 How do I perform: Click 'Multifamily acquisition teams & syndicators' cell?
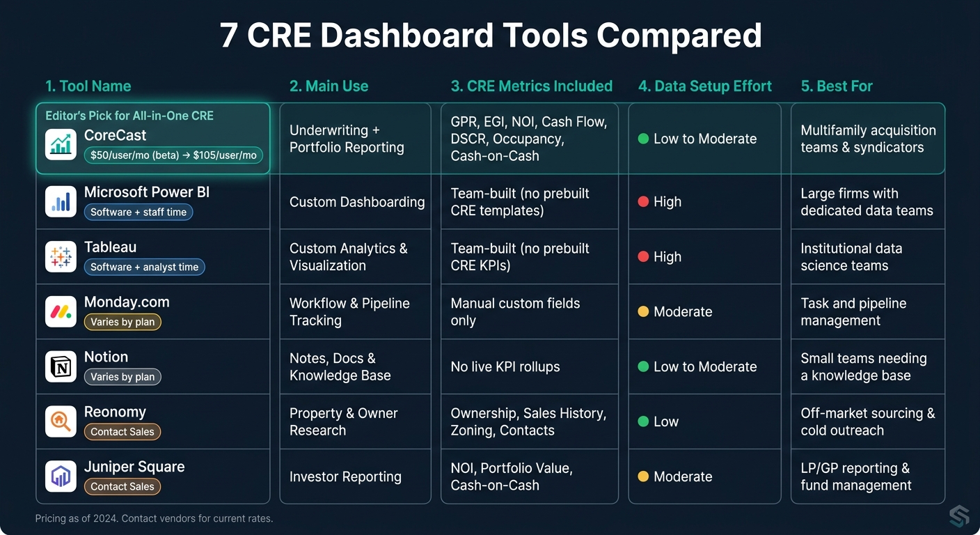pyautogui.click(x=868, y=139)
